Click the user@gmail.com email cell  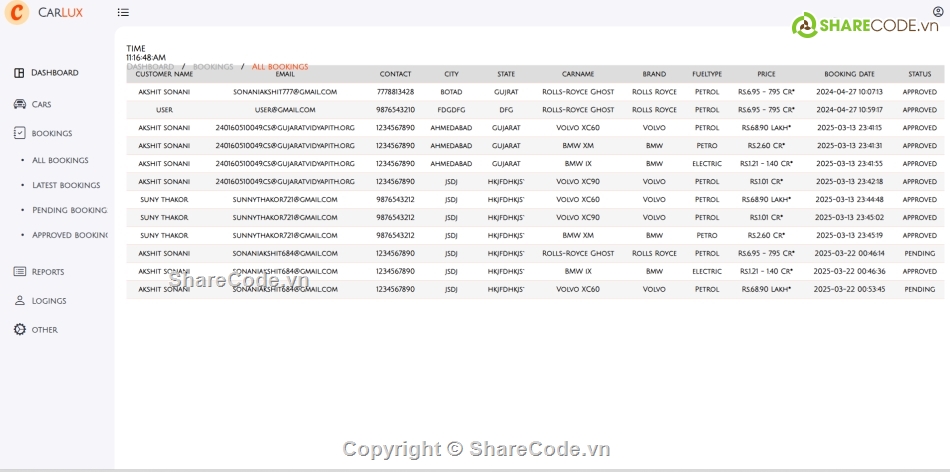pyautogui.click(x=285, y=110)
